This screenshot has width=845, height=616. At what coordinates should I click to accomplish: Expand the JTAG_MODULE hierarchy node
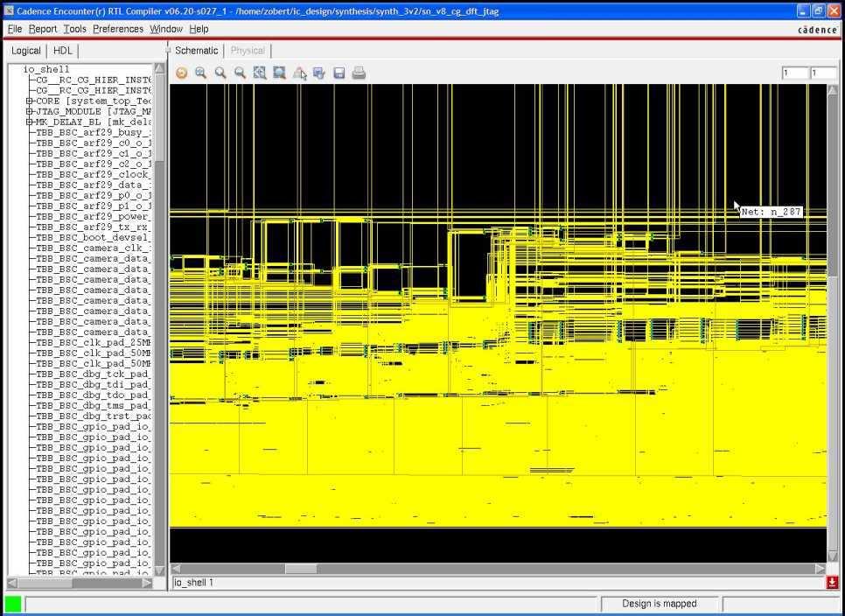[30, 111]
